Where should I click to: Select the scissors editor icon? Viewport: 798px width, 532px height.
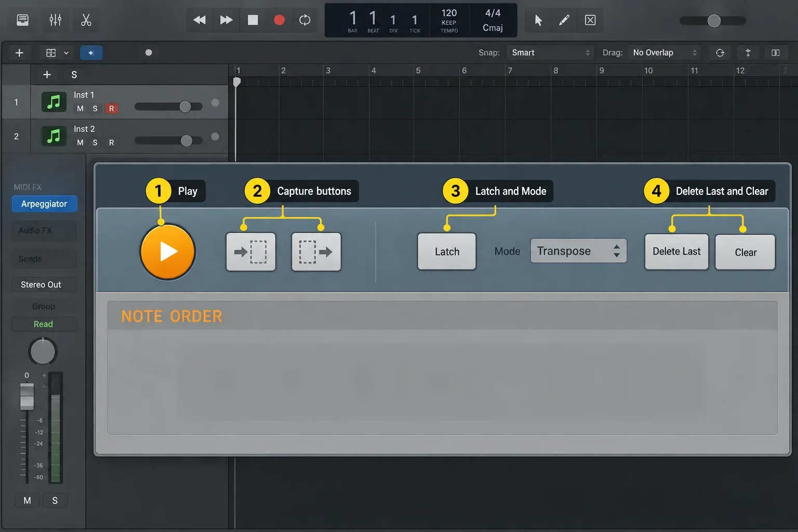click(86, 20)
